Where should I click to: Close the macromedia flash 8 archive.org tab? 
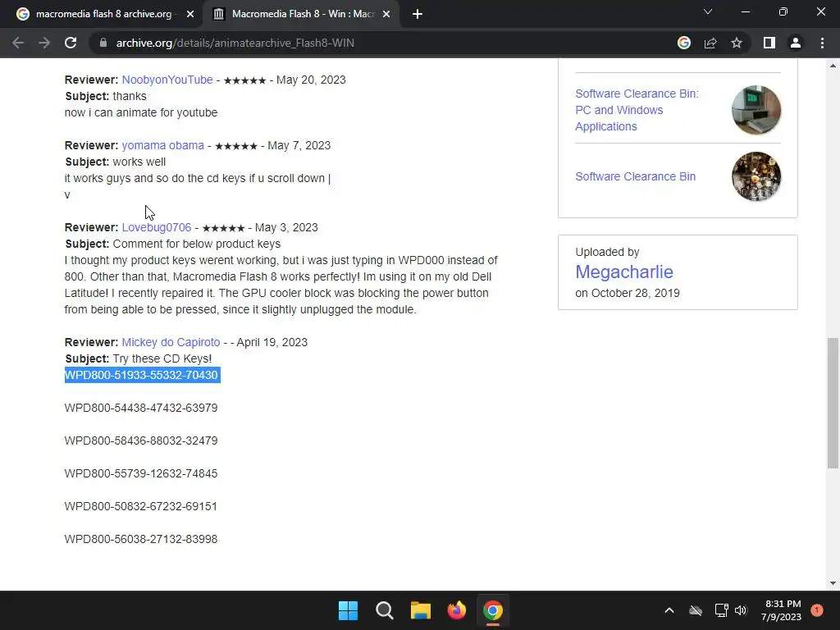point(190,14)
